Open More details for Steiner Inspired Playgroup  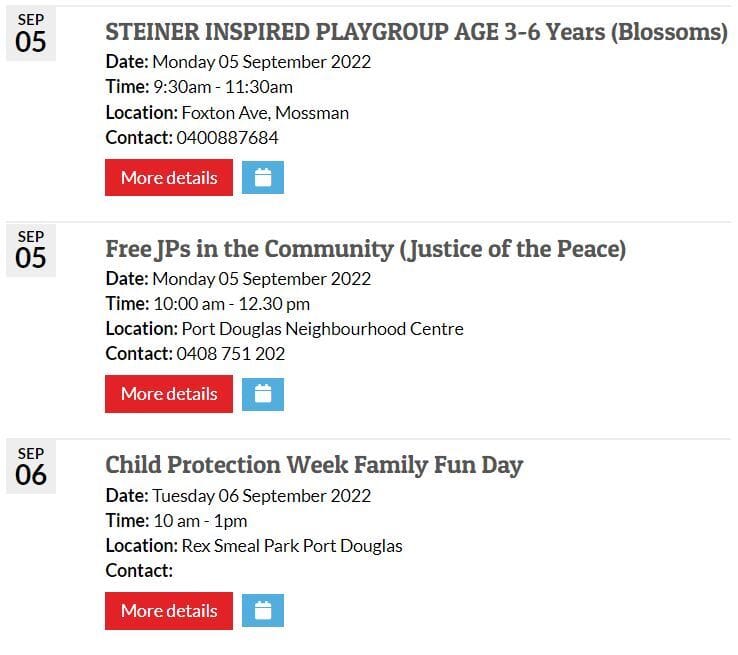(169, 178)
